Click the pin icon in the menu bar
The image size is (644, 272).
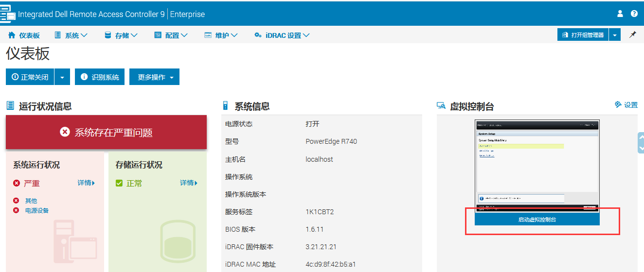tap(633, 35)
